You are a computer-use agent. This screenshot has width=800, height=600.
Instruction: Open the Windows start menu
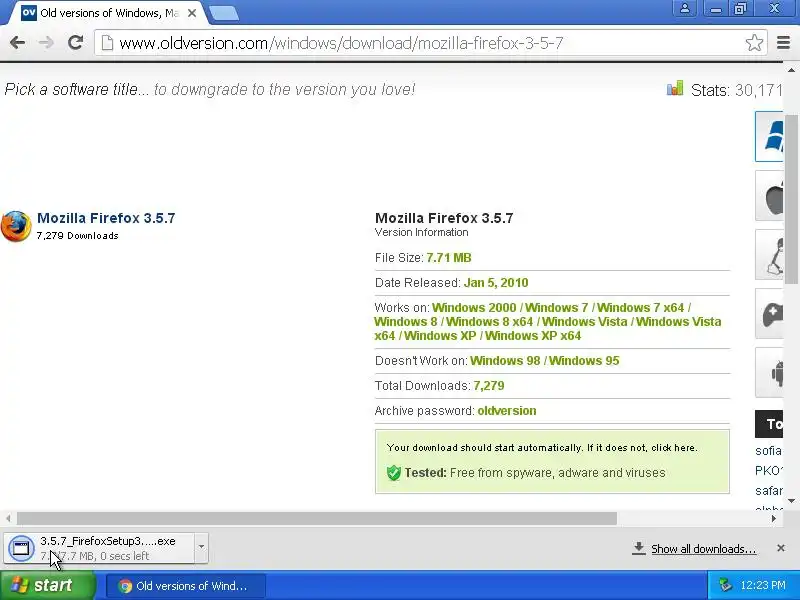click(48, 585)
